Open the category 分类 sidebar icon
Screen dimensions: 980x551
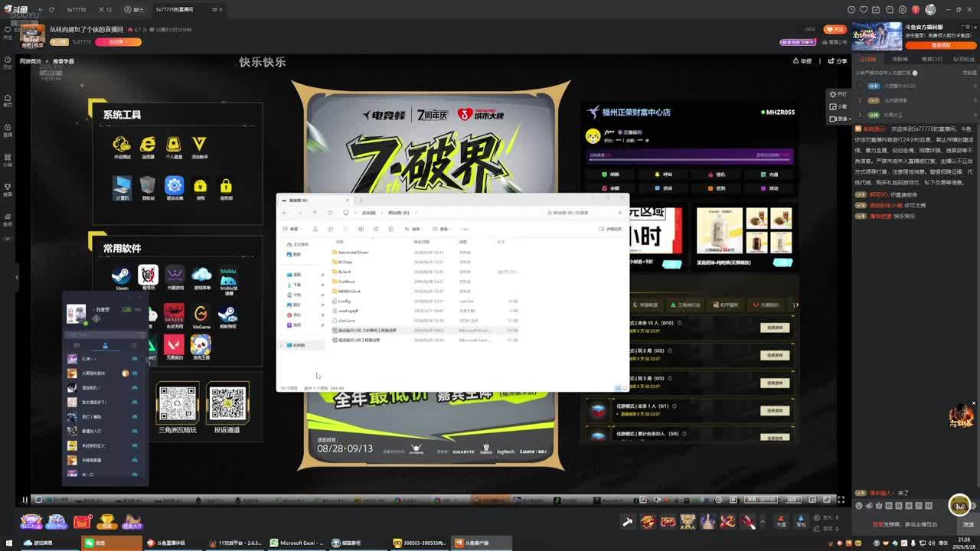8,160
